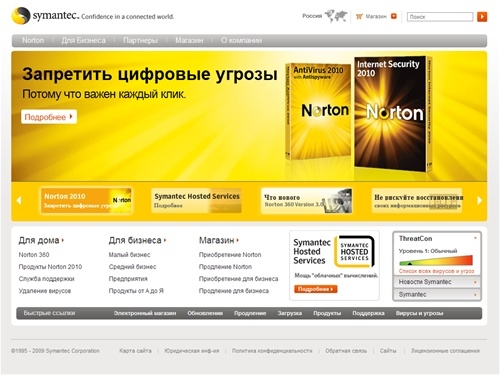The width and height of the screenshot is (500, 375).
Task: Open the Продукты Norton 2010 link
Action: (x=50, y=267)
